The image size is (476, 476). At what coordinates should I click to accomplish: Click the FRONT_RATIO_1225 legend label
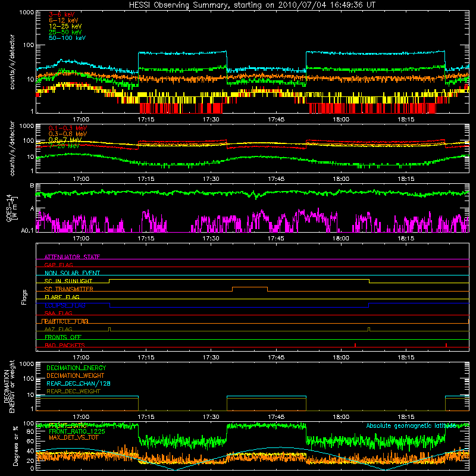click(x=77, y=431)
